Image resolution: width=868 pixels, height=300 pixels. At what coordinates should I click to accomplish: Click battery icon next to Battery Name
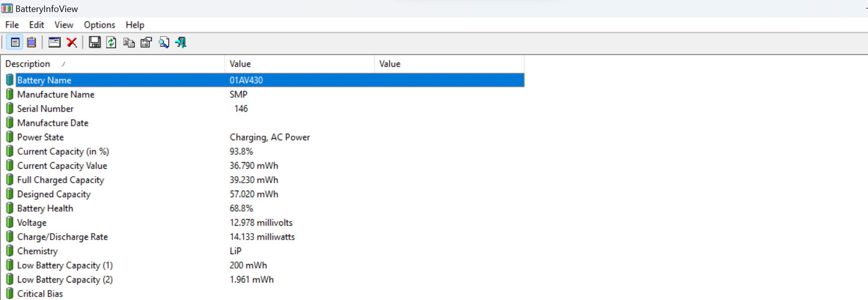point(9,80)
